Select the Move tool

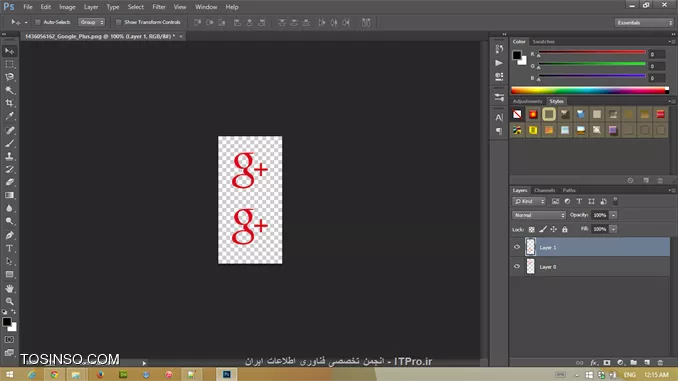pyautogui.click(x=9, y=51)
